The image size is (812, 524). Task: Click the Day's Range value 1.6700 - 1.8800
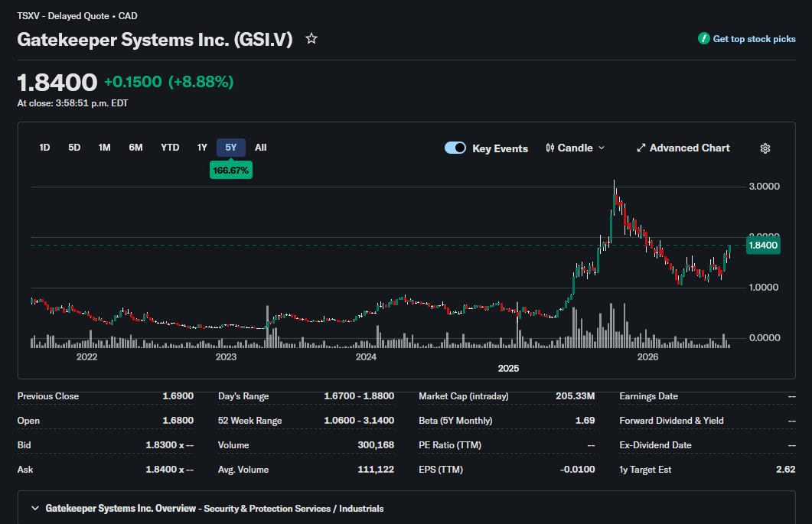[359, 396]
